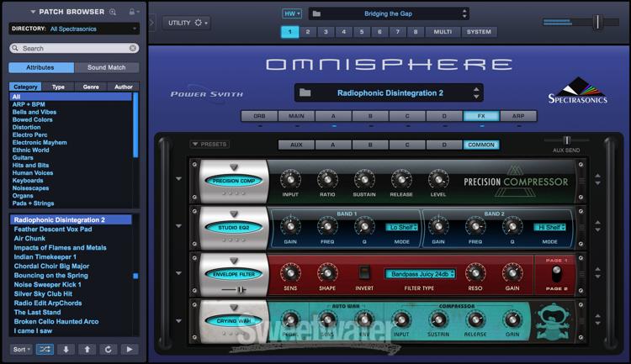
Task: Switch to Attributes browse mode
Action: (41, 67)
